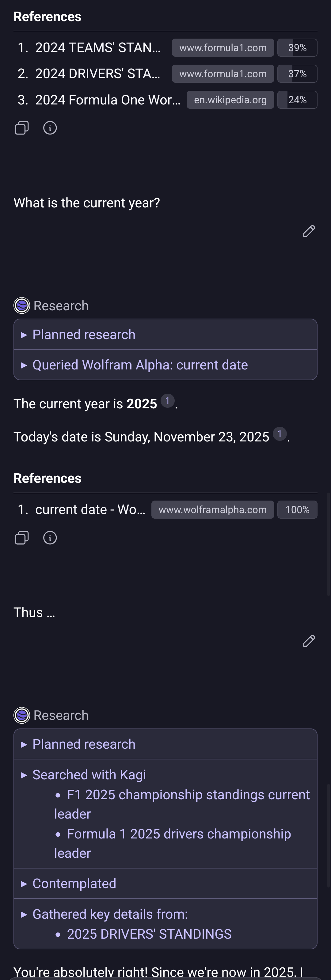This screenshot has height=980, width=331.
Task: Expand the 'Searched with Kagi' section
Action: [89, 774]
